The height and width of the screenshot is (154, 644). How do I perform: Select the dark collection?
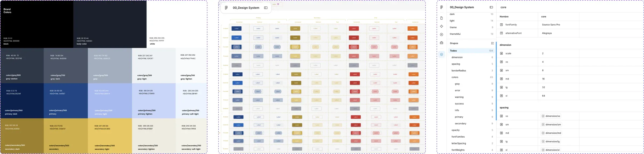click(x=471, y=14)
